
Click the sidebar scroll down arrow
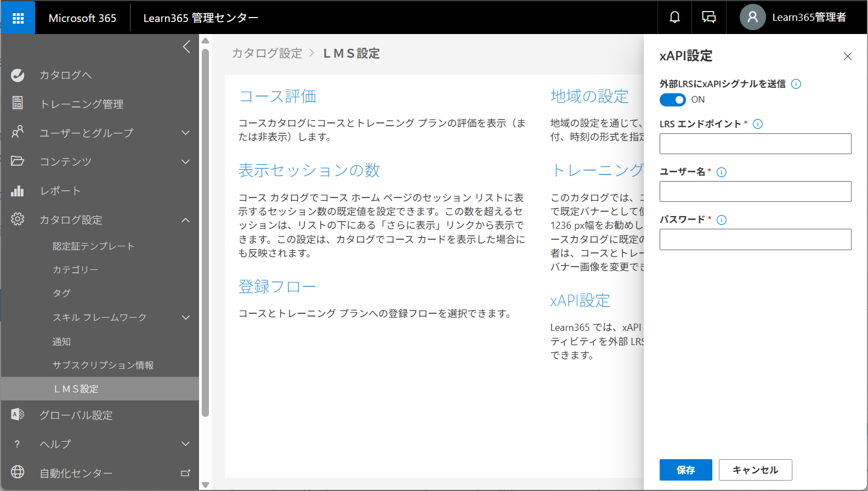point(206,484)
